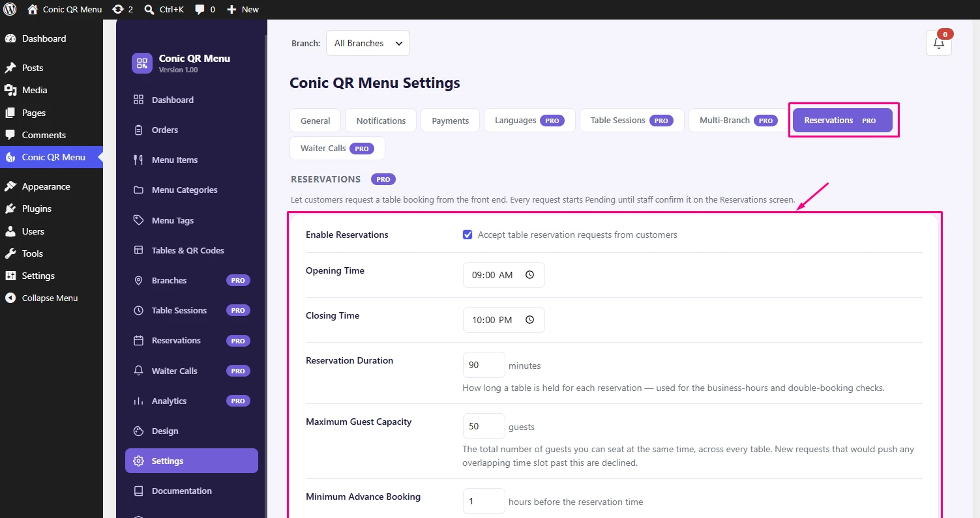Open Documentation in the sidebar
This screenshot has width=980, height=518.
(192, 491)
